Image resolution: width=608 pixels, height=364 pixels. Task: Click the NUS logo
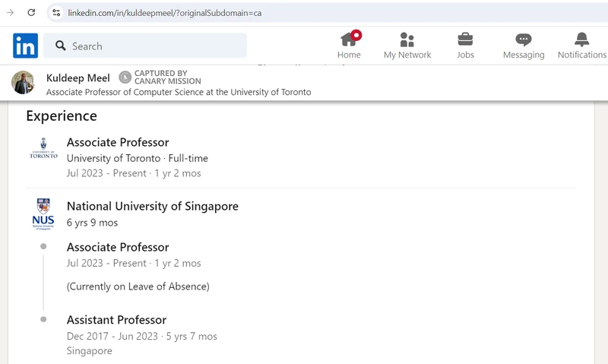click(x=43, y=214)
